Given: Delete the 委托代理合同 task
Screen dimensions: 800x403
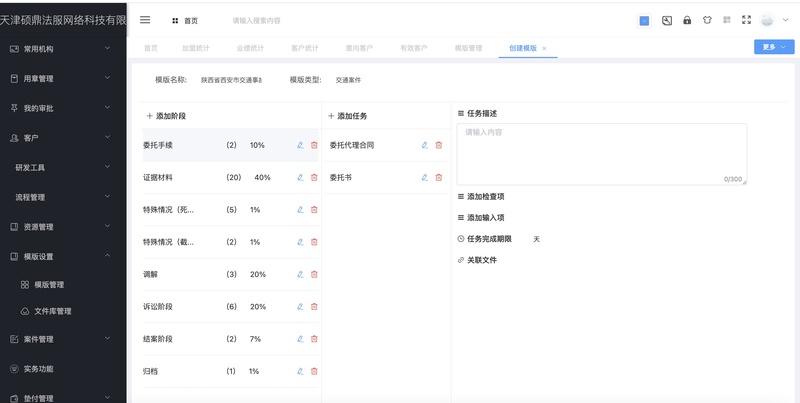Looking at the screenshot, I should 439,145.
